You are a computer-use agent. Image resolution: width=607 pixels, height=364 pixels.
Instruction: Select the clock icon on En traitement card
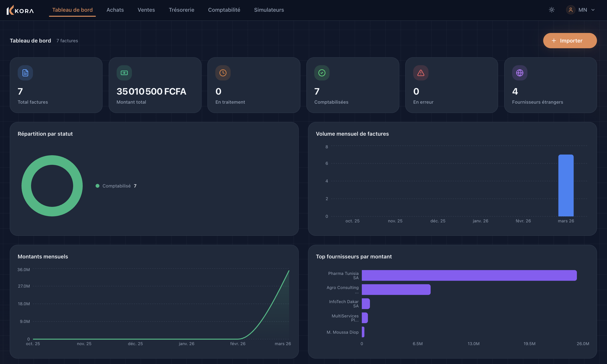[x=223, y=73]
